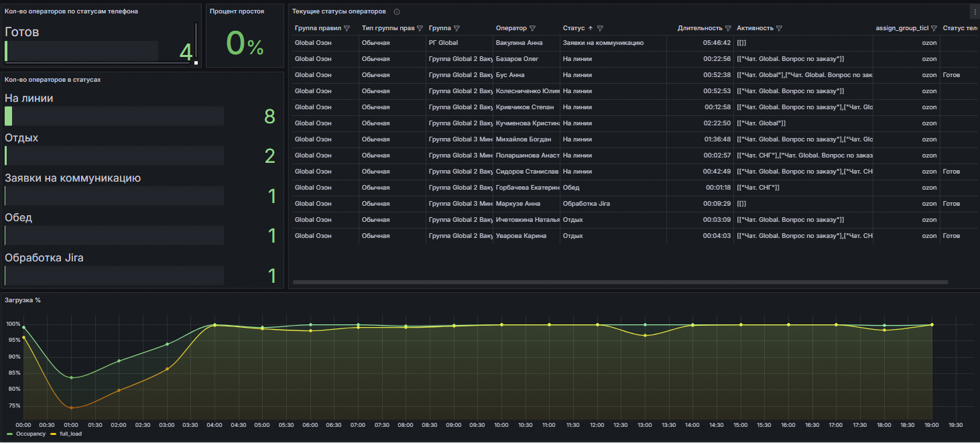
Task: Click the table horizontal scrollbar
Action: coord(620,282)
